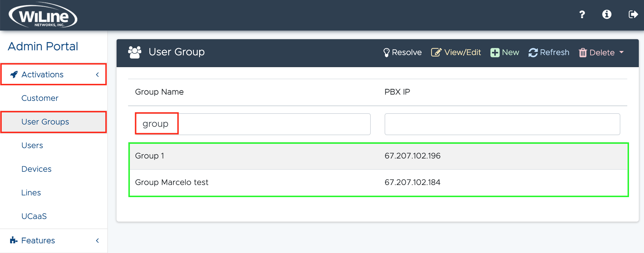The image size is (644, 253).
Task: Click the PBX IP filter field
Action: click(x=502, y=124)
